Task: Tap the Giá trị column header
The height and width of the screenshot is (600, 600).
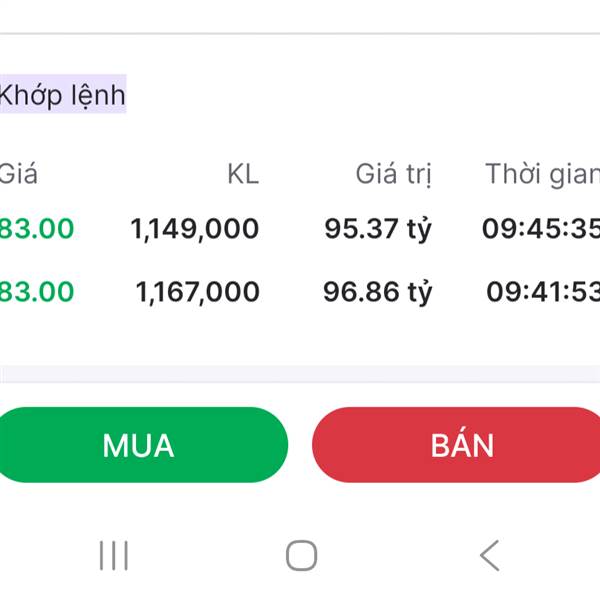Action: coord(394,174)
